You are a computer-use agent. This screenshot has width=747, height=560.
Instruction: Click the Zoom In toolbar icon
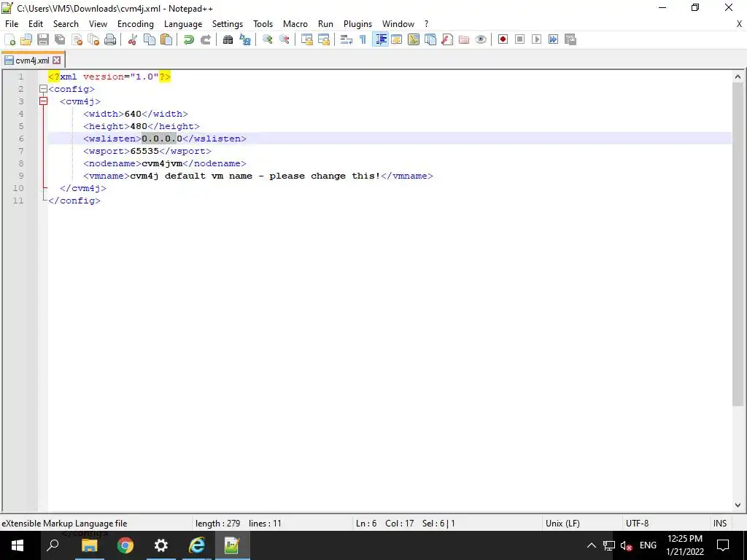[x=267, y=39]
